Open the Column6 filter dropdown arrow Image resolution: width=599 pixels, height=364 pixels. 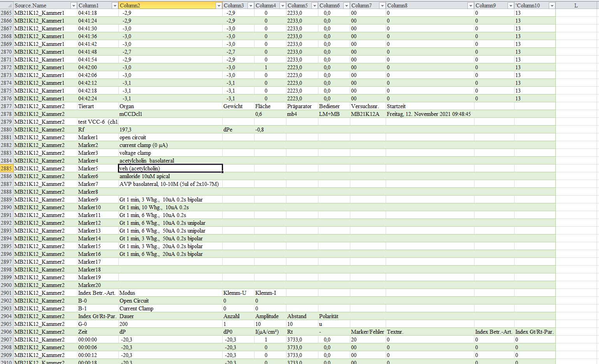click(x=346, y=5)
